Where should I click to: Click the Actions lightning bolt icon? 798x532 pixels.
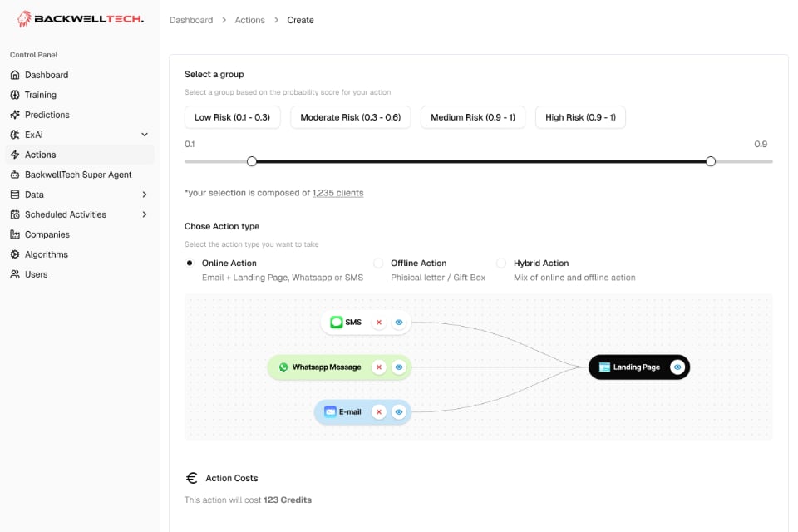(15, 155)
